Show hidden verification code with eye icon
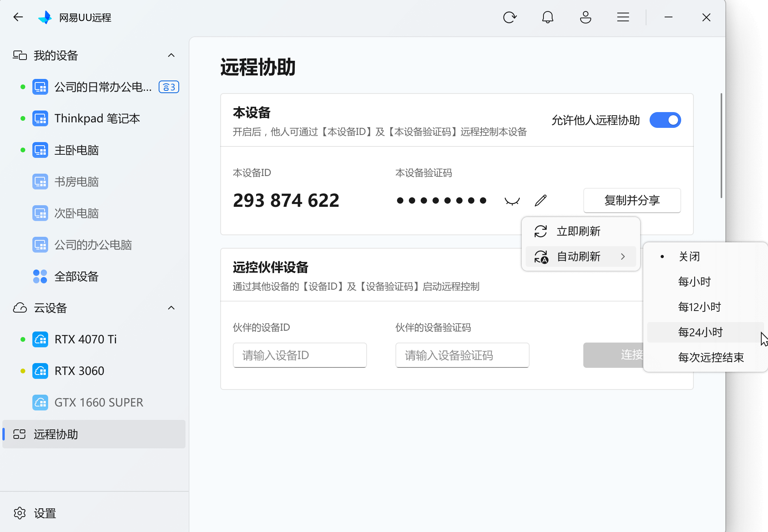 pyautogui.click(x=512, y=201)
